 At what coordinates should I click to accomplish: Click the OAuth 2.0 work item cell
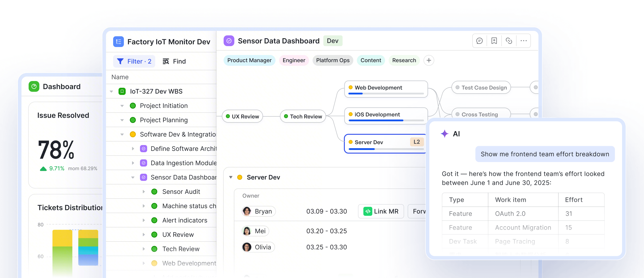coord(523,214)
